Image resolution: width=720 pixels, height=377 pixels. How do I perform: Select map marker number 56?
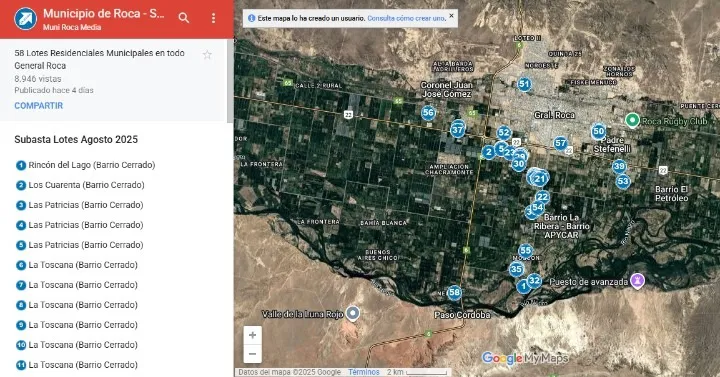428,113
